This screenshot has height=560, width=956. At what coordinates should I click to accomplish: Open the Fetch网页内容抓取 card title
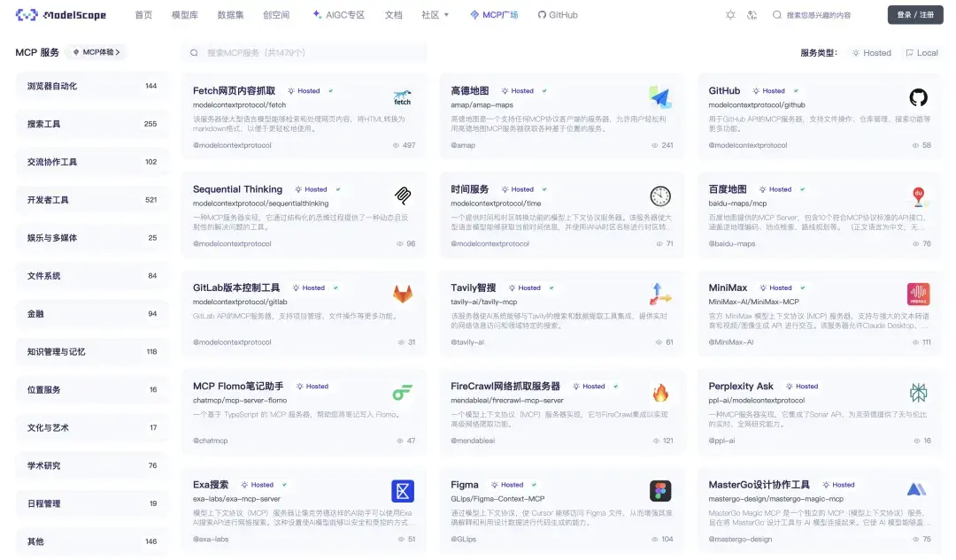(x=234, y=91)
